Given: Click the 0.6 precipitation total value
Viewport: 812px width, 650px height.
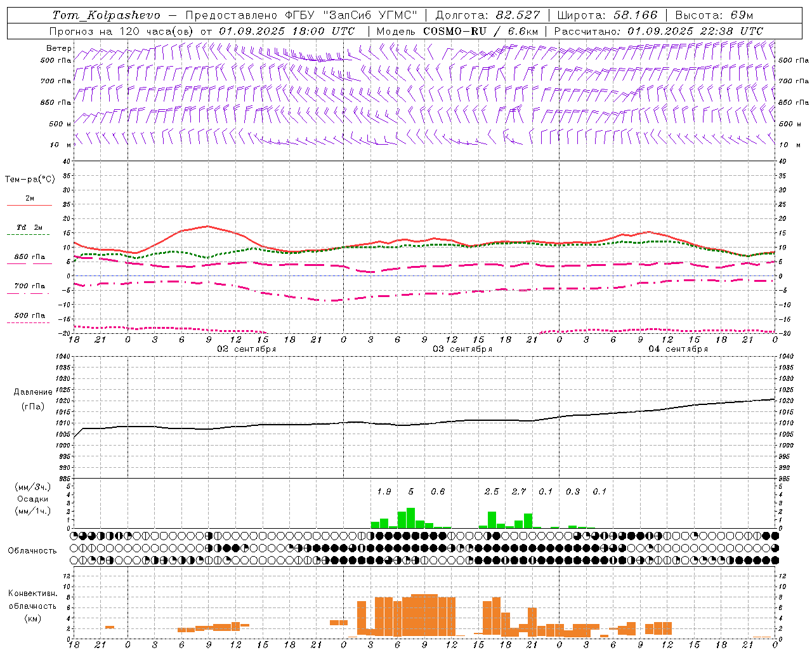Looking at the screenshot, I should tap(438, 492).
